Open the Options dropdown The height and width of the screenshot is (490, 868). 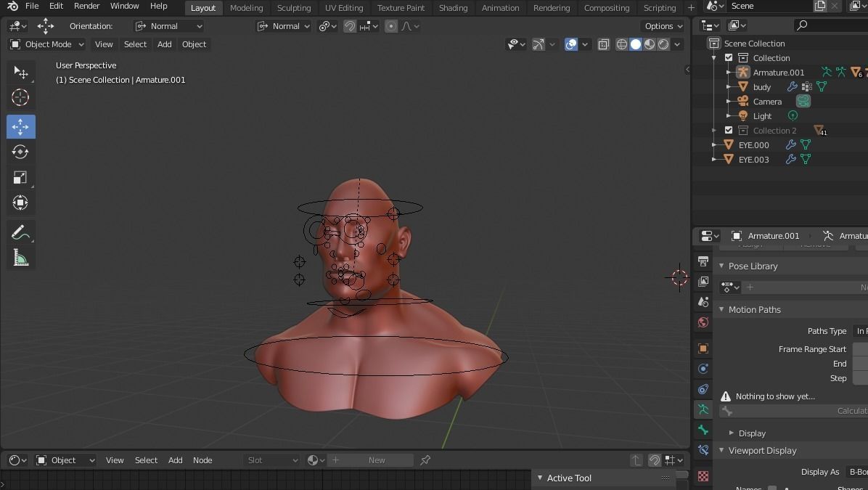click(663, 26)
